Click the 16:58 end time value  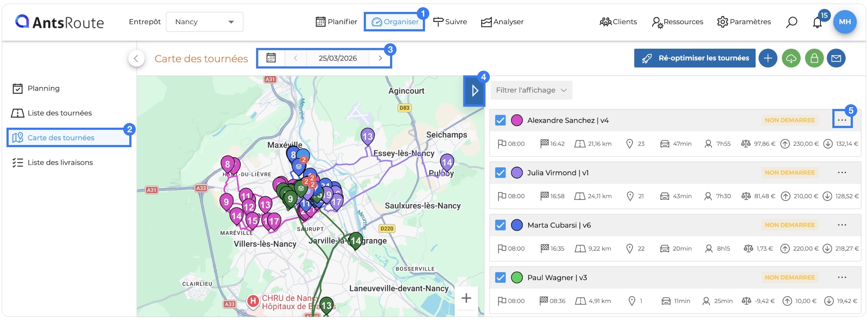557,196
